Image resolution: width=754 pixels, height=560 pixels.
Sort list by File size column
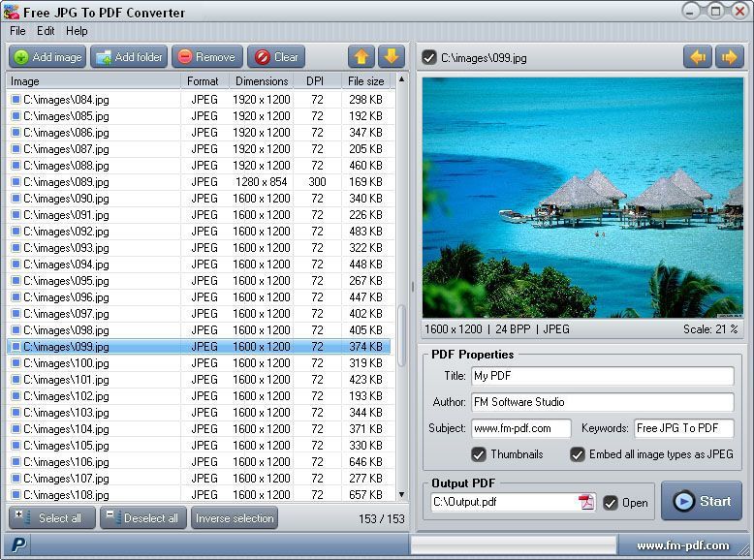click(365, 81)
